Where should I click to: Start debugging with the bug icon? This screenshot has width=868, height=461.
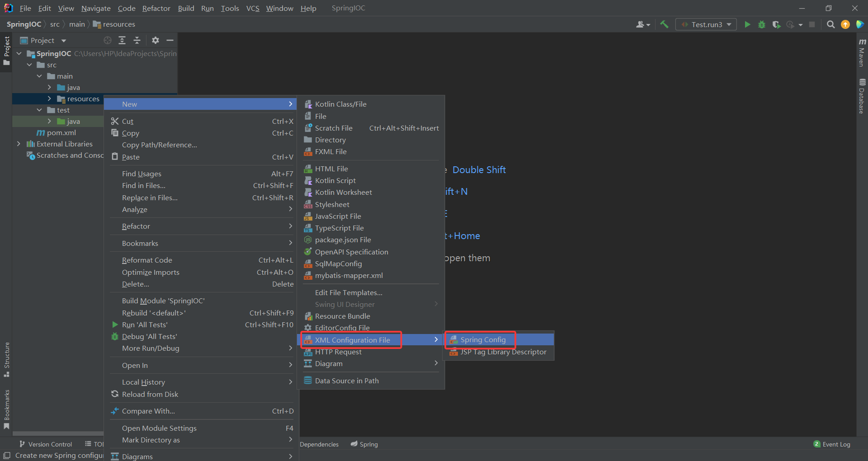(x=762, y=24)
